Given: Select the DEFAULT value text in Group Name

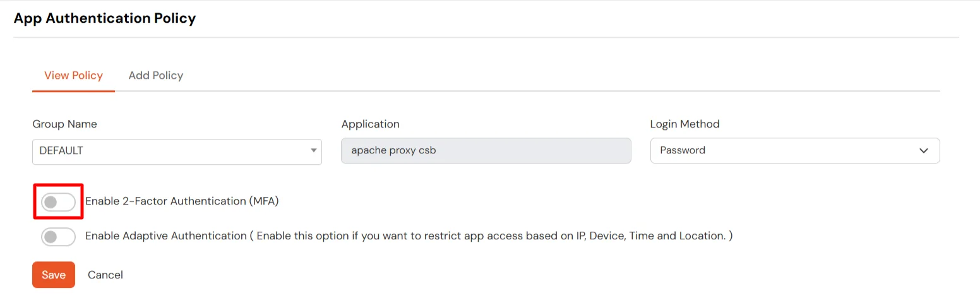Looking at the screenshot, I should coord(61,152).
